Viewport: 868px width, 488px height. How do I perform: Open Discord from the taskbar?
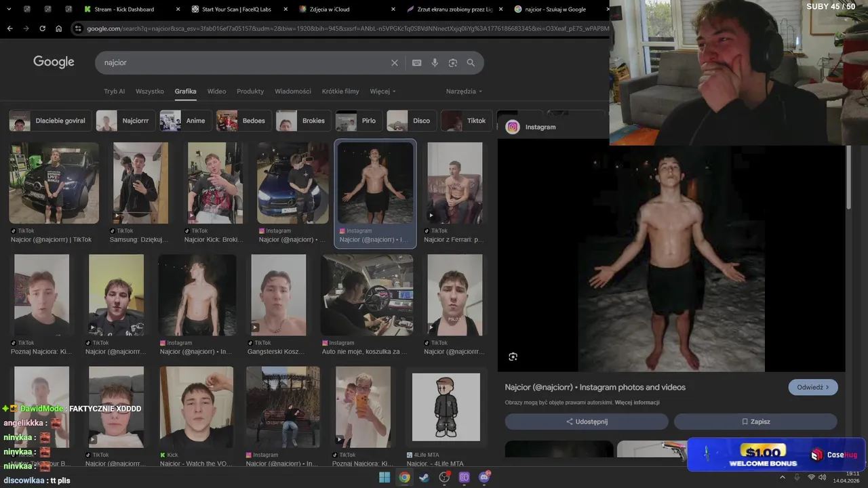coord(484,477)
